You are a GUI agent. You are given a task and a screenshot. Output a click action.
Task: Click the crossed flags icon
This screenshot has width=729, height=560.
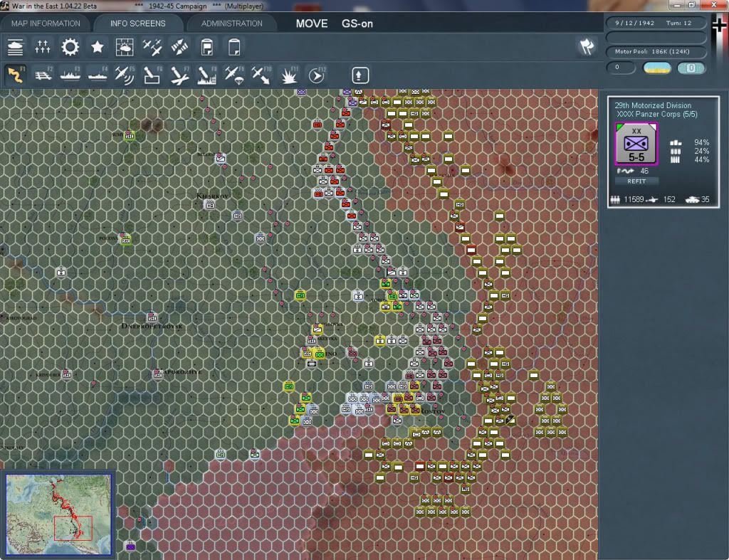click(587, 46)
